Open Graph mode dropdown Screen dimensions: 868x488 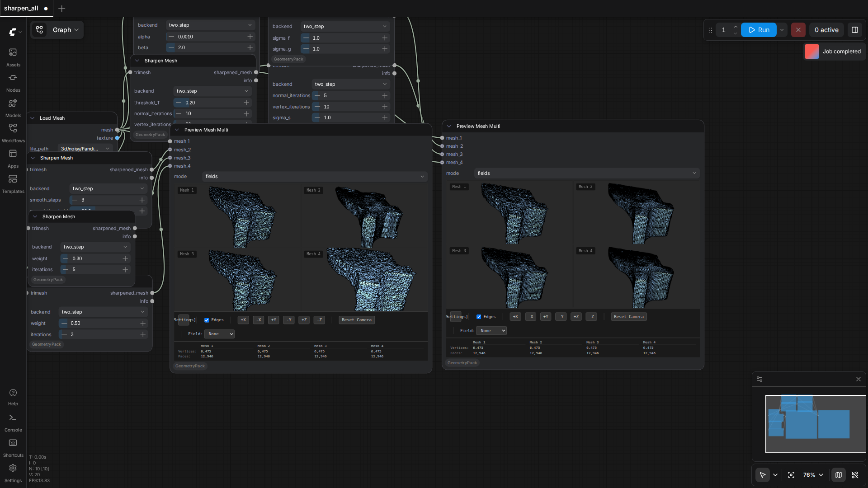coord(57,30)
